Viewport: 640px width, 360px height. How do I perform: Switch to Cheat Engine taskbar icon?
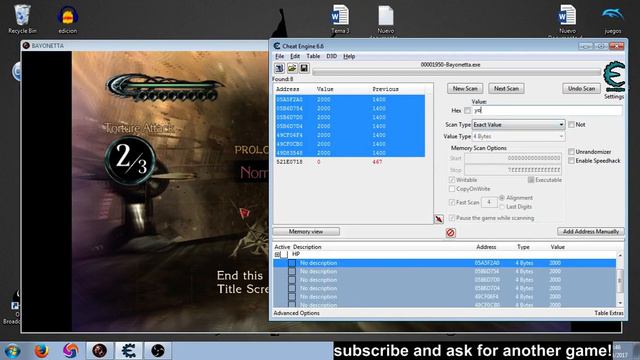point(129,351)
